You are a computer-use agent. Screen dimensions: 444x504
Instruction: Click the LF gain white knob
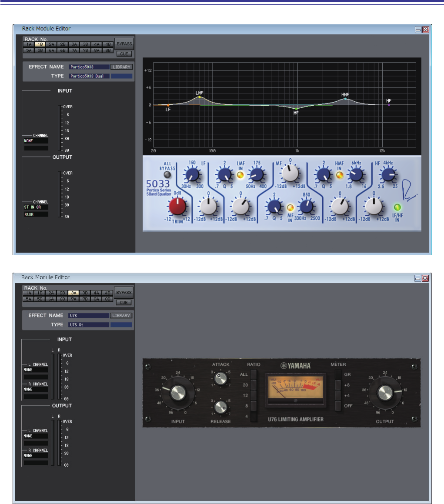click(208, 207)
